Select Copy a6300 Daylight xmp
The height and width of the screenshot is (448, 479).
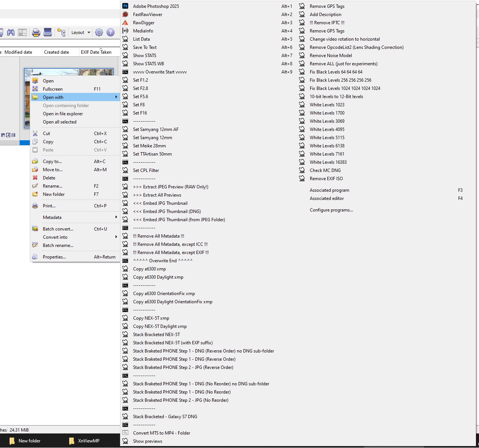pos(208,277)
